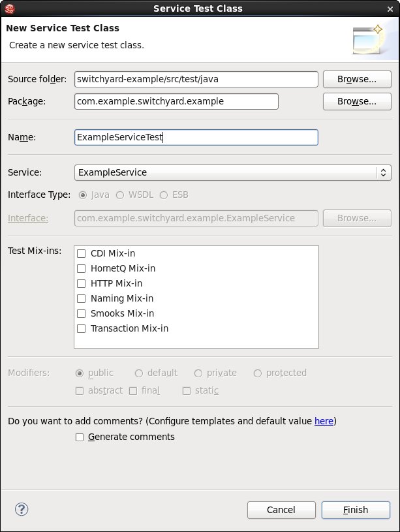Toggle the final modifier checkbox
400x532 pixels.
(x=133, y=391)
